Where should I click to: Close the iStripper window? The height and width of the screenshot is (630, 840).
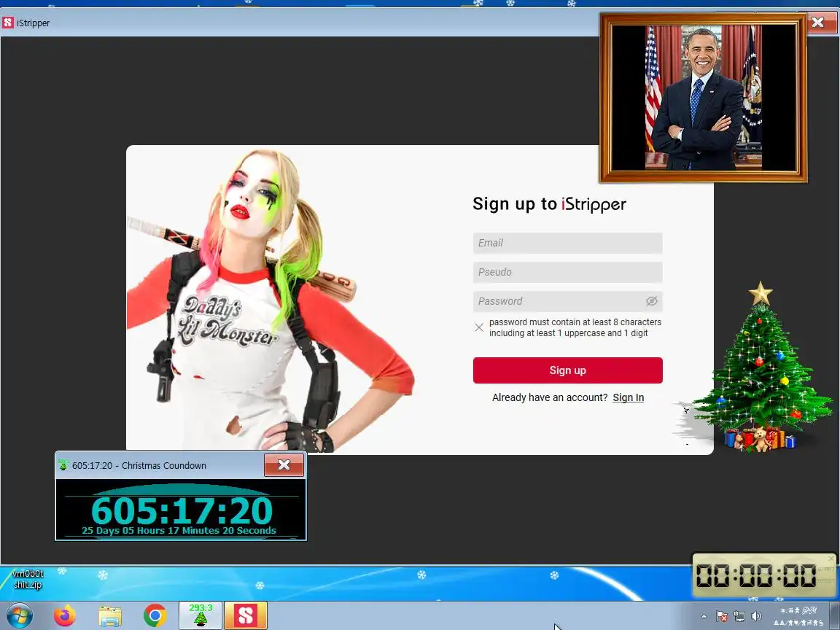817,23
